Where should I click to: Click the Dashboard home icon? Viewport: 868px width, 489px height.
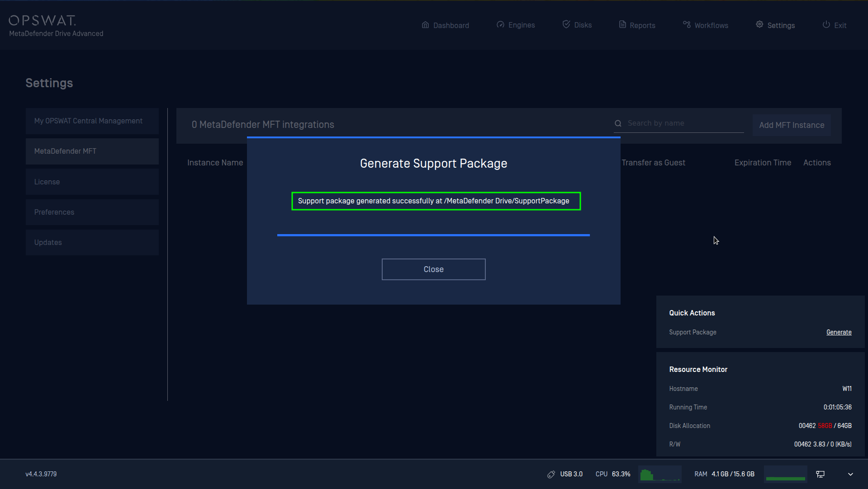click(425, 25)
